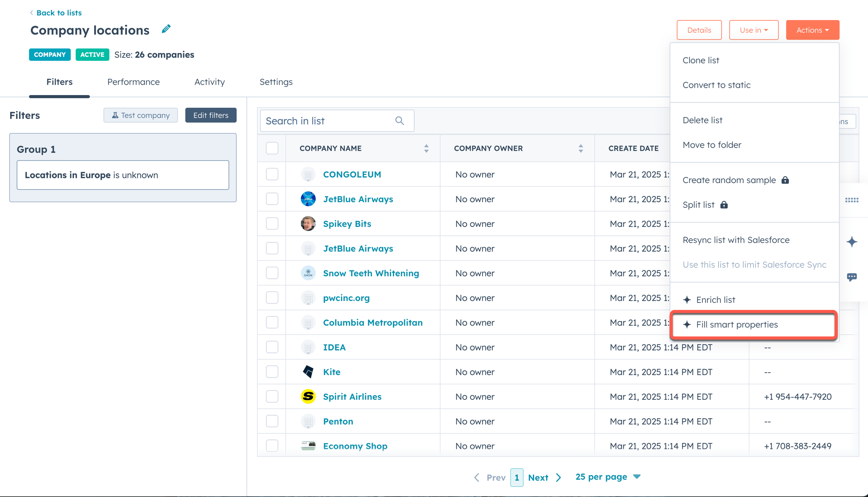Click the Spirit Airlines company logo
The height and width of the screenshot is (497, 868).
308,396
